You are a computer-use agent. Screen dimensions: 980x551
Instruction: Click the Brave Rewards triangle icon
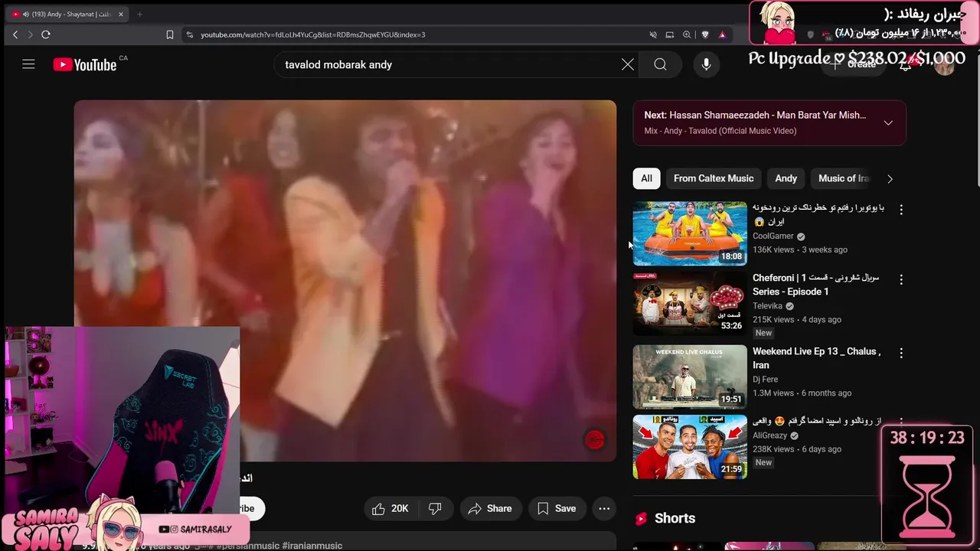[722, 34]
